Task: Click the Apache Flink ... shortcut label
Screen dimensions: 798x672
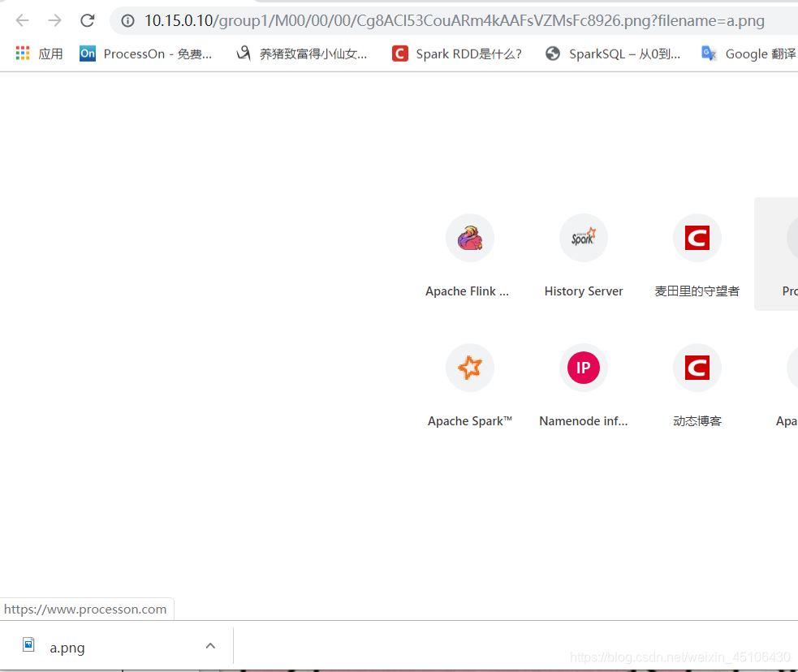Action: pyautogui.click(x=468, y=291)
